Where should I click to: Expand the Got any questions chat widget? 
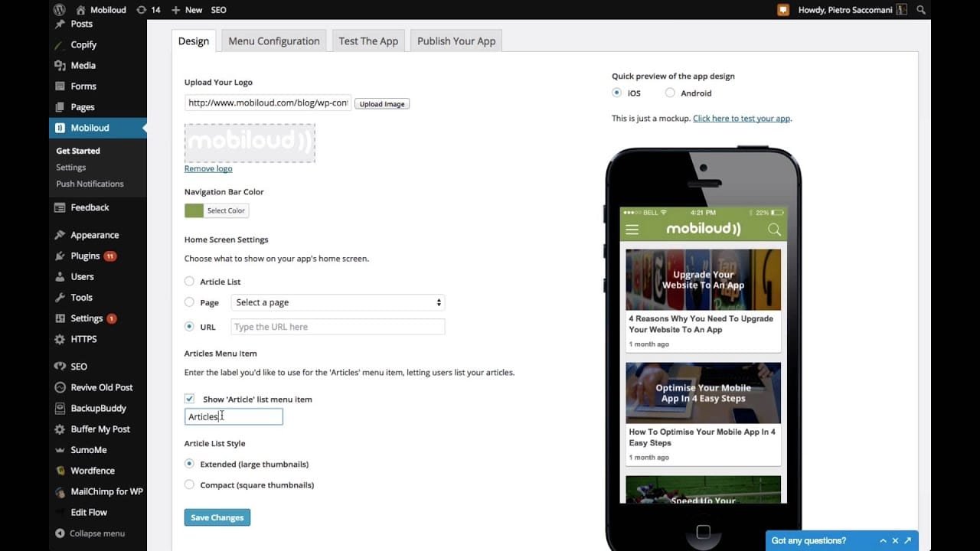907,540
